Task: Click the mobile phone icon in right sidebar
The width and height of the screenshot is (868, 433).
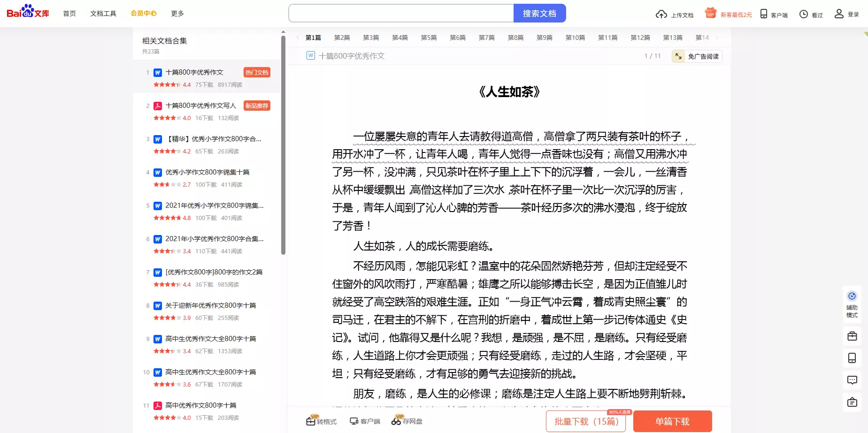Action: tap(852, 358)
